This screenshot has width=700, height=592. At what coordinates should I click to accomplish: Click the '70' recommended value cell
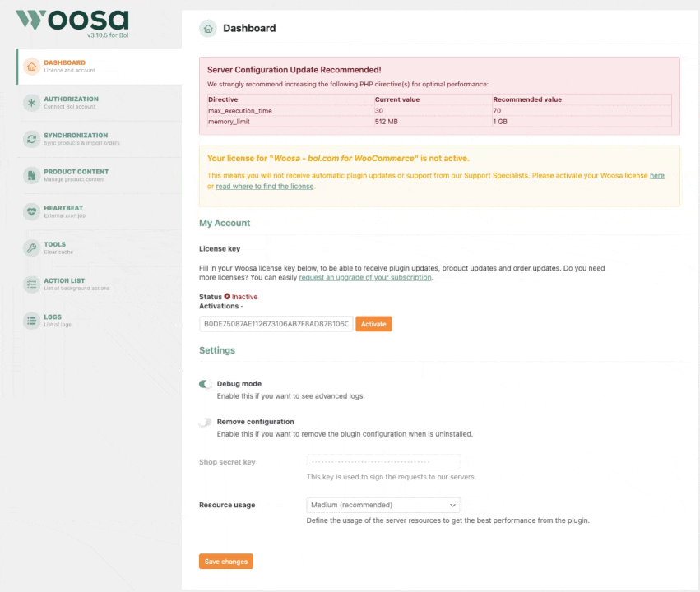coord(582,111)
